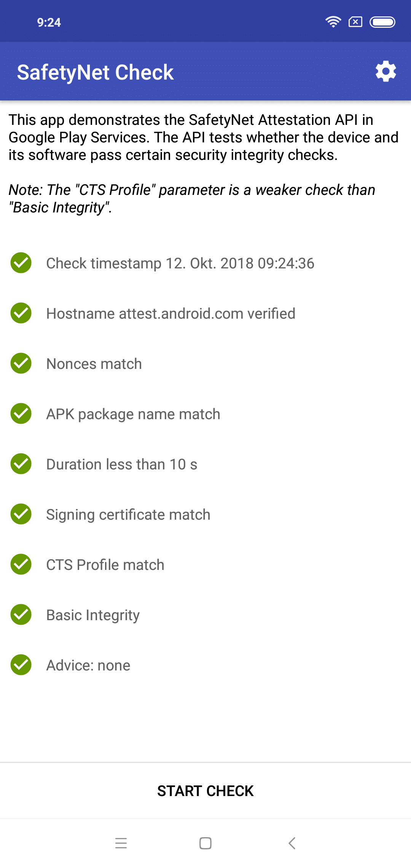Go back using the navigation back arrow

(x=292, y=843)
